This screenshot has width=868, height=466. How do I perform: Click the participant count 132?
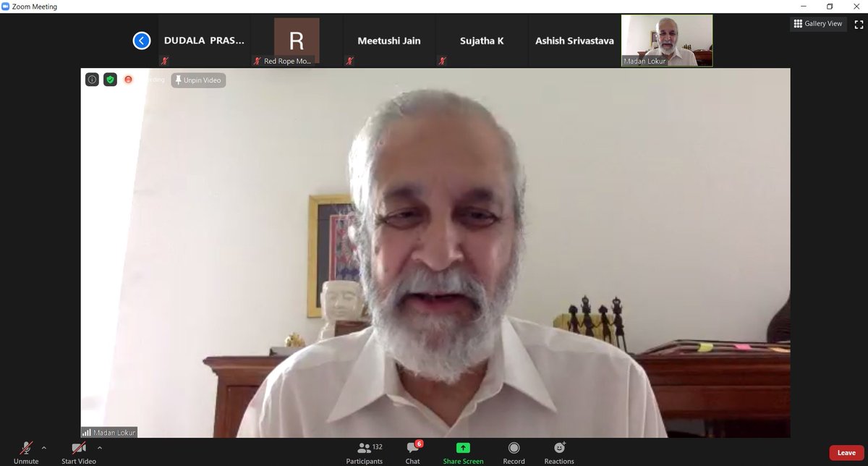tap(379, 447)
